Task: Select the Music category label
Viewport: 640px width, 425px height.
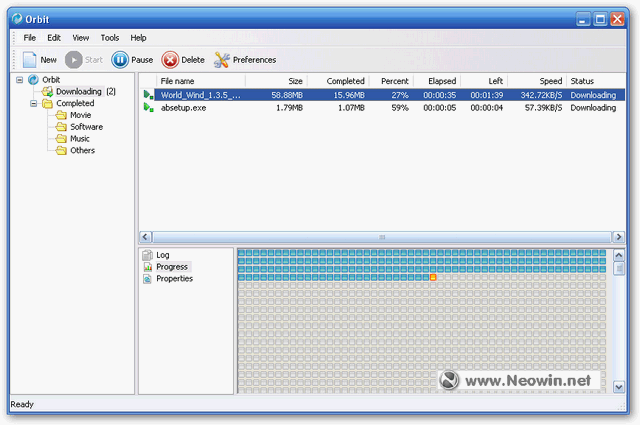Action: tap(80, 138)
